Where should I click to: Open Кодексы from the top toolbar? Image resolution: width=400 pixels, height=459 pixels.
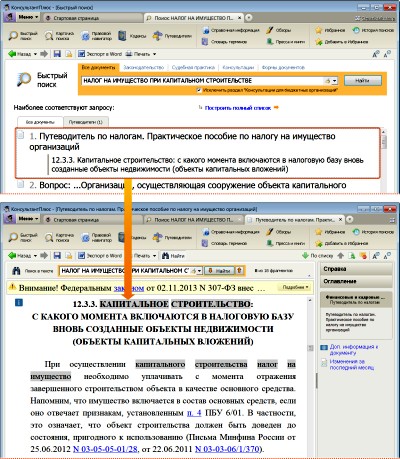pyautogui.click(x=133, y=36)
